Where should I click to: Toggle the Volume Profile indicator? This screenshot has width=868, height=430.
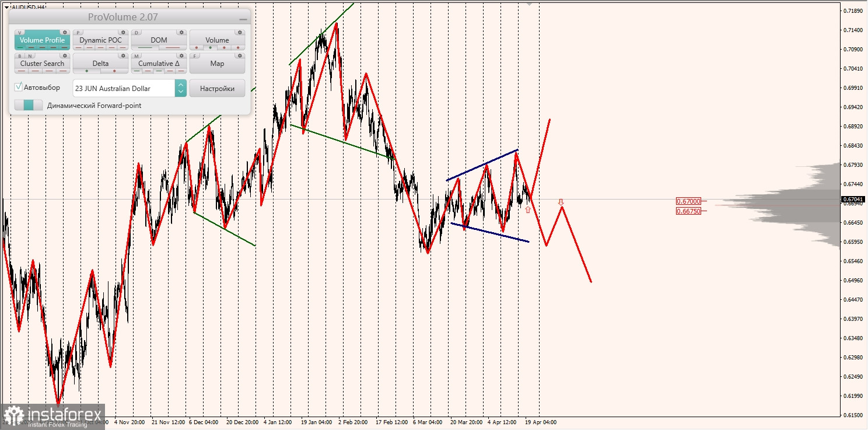coord(42,40)
